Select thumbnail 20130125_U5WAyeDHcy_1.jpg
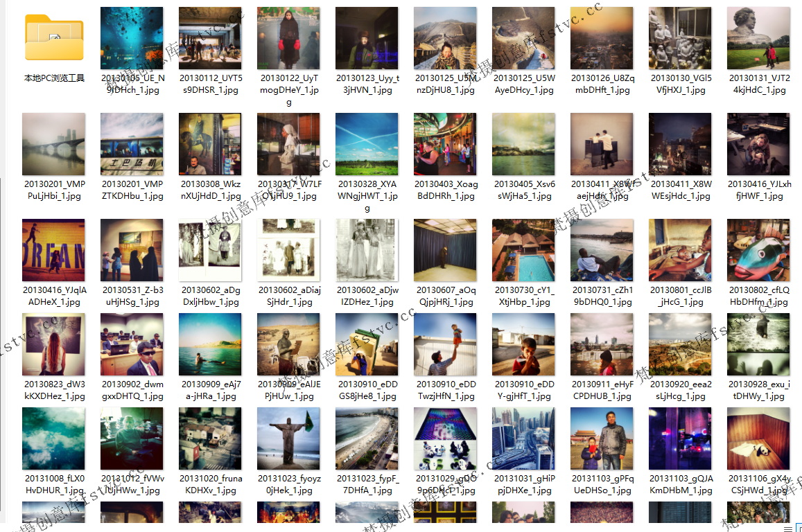 click(x=523, y=38)
